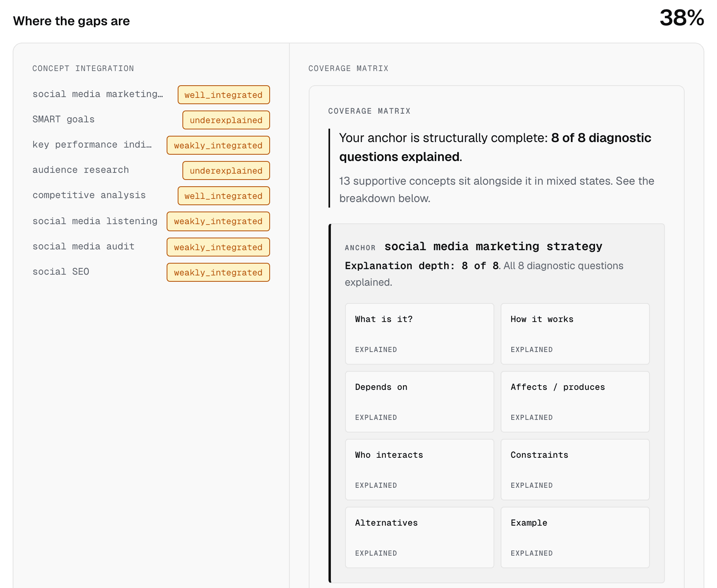Open the "Affects / produces" question title

coord(557,387)
